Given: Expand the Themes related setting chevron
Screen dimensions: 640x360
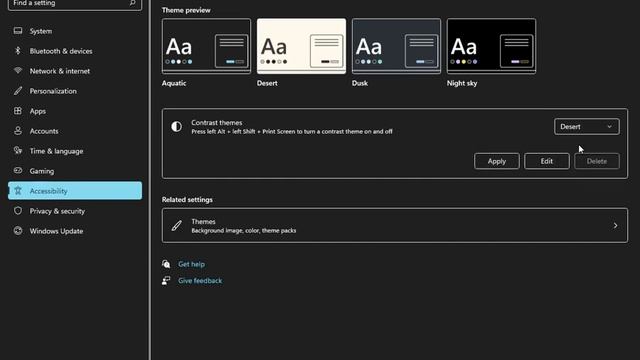Looking at the screenshot, I should 615,226.
